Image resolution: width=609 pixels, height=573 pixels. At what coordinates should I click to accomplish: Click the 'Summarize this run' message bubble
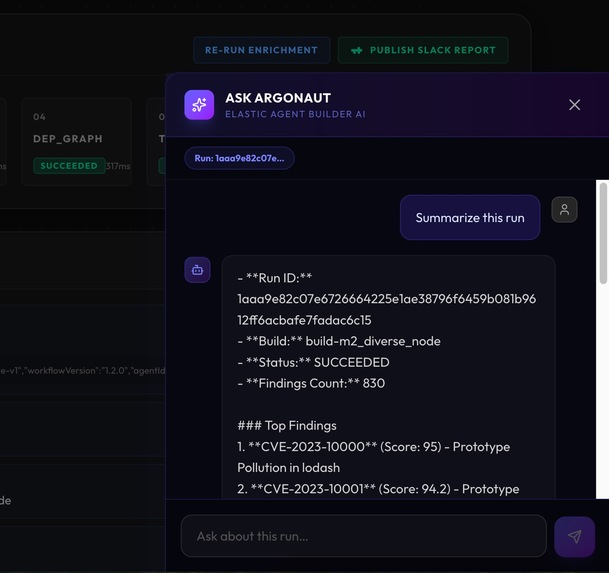pos(470,218)
